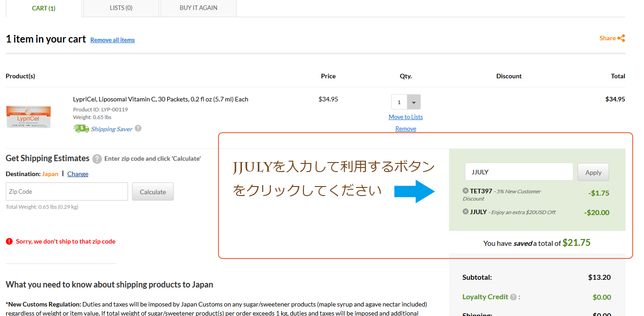The width and height of the screenshot is (644, 316).
Task: Click the Calculate button
Action: click(153, 192)
